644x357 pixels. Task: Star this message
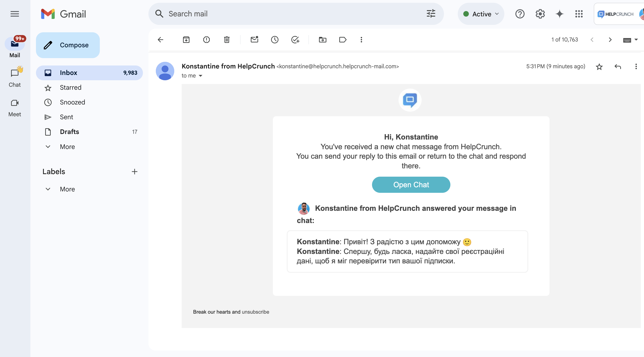coord(599,67)
